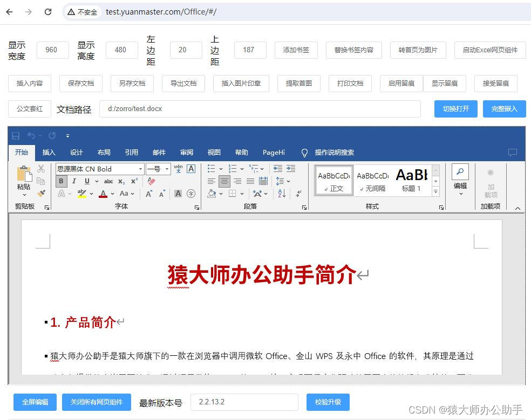531x420 pixels.
Task: Click the Cut scissors icon
Action: tap(41, 169)
